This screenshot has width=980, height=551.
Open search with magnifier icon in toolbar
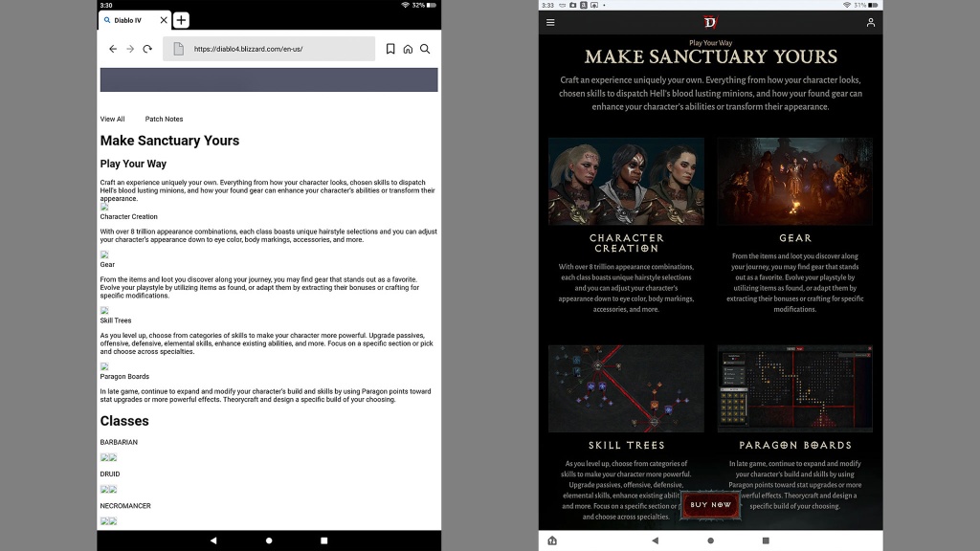pyautogui.click(x=425, y=49)
